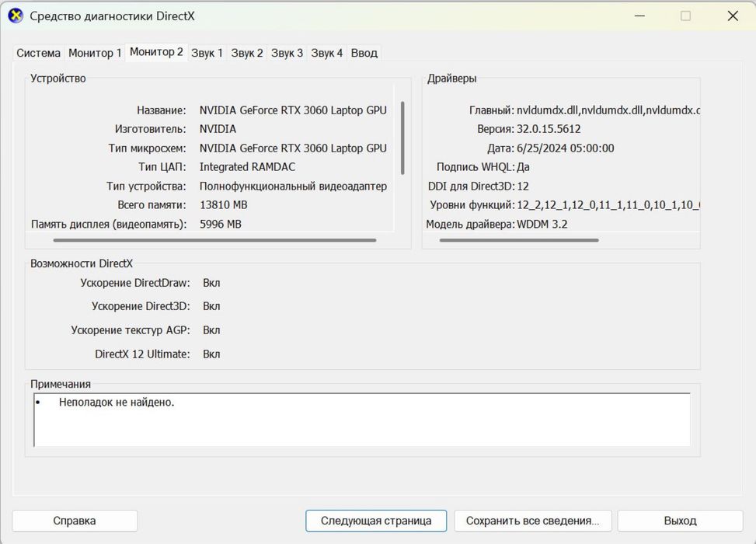Click the Название value NVIDIA GeForce RTX 3060

[293, 110]
